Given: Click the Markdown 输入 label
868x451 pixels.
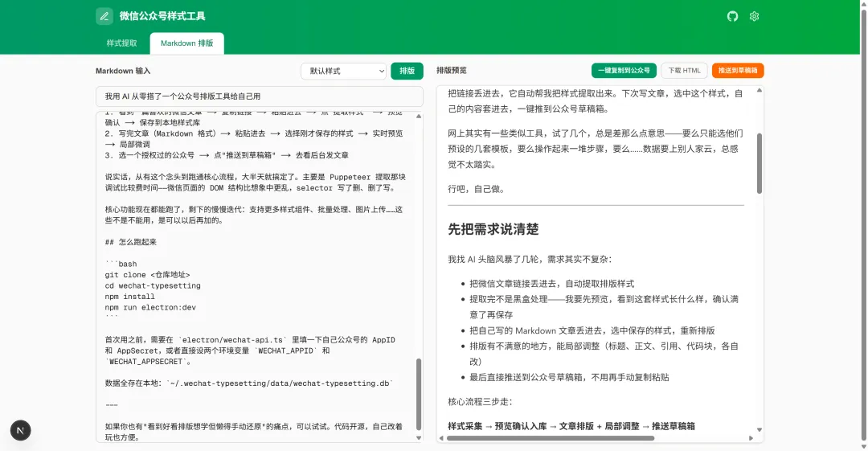Looking at the screenshot, I should (x=123, y=71).
